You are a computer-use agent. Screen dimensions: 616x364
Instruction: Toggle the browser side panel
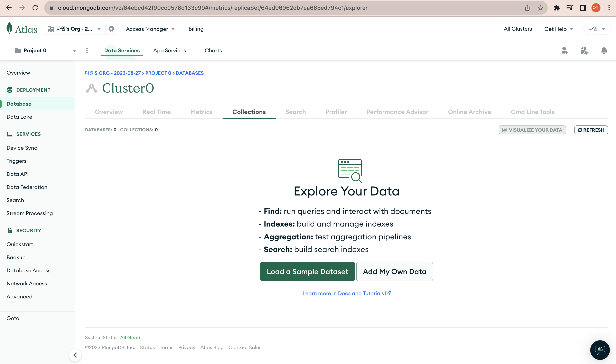click(583, 8)
